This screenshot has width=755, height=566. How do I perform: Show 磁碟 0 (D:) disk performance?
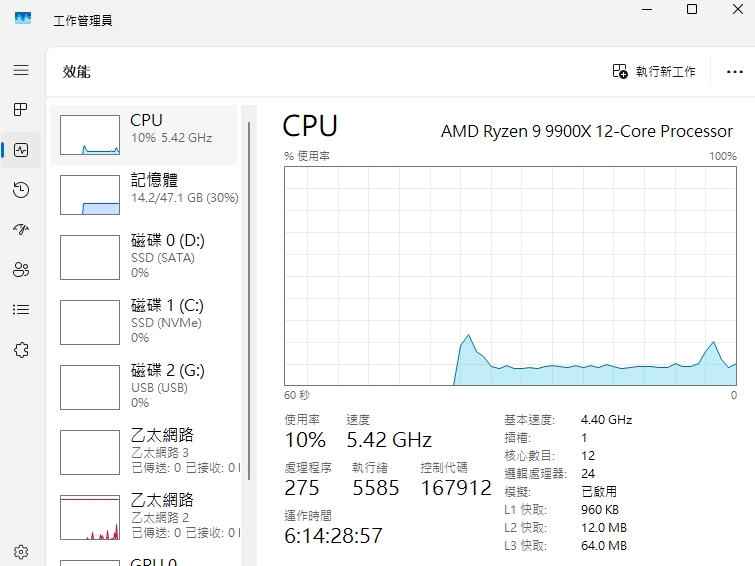144,257
